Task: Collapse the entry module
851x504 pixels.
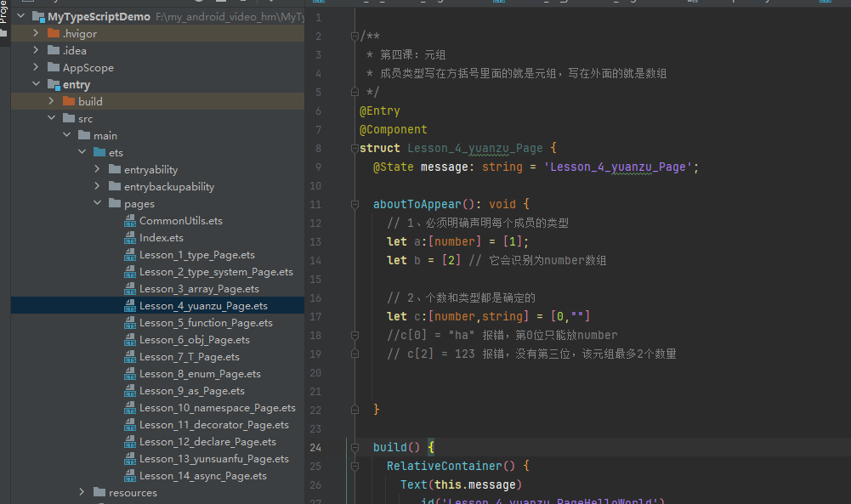Action: click(x=36, y=84)
